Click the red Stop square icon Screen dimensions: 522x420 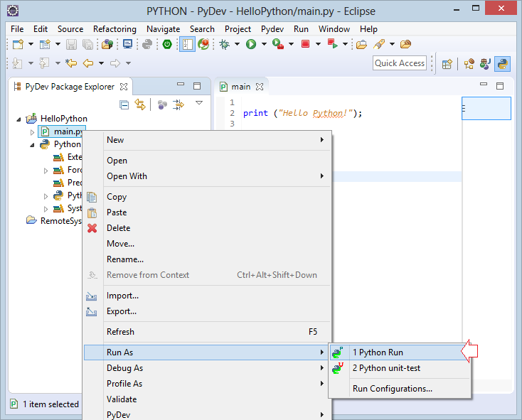pyautogui.click(x=305, y=44)
